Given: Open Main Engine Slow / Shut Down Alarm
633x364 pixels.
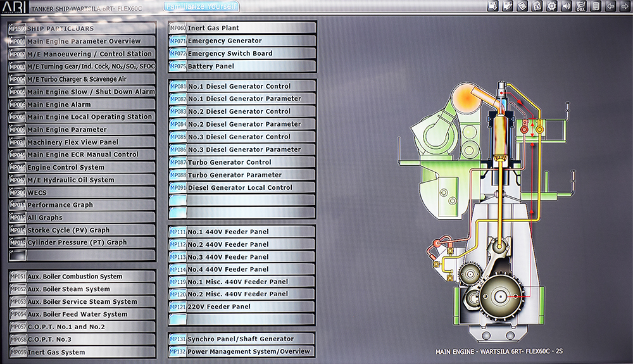Looking at the screenshot, I should click(x=82, y=92).
